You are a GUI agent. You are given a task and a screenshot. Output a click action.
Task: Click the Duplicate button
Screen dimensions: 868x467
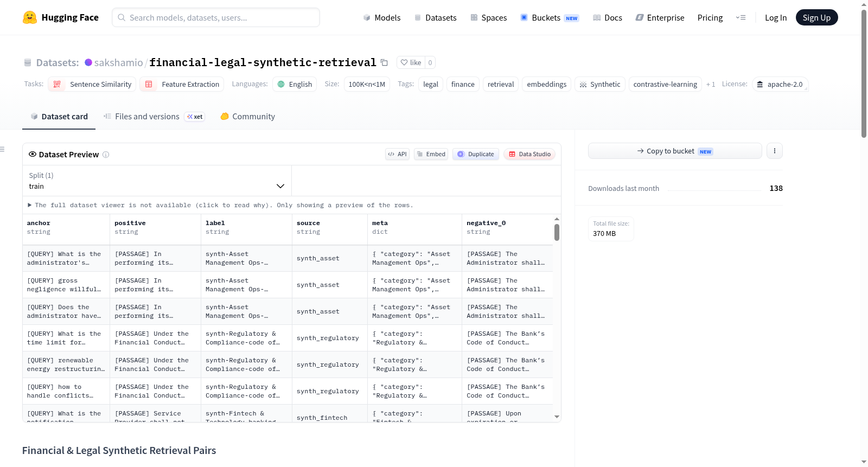(475, 154)
